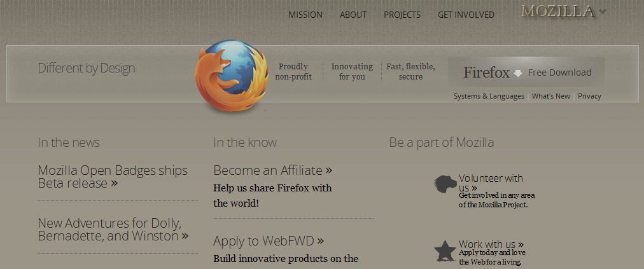The width and height of the screenshot is (644, 269).
Task: Click 'Help us share Firefox with the world!'
Action: [272, 195]
